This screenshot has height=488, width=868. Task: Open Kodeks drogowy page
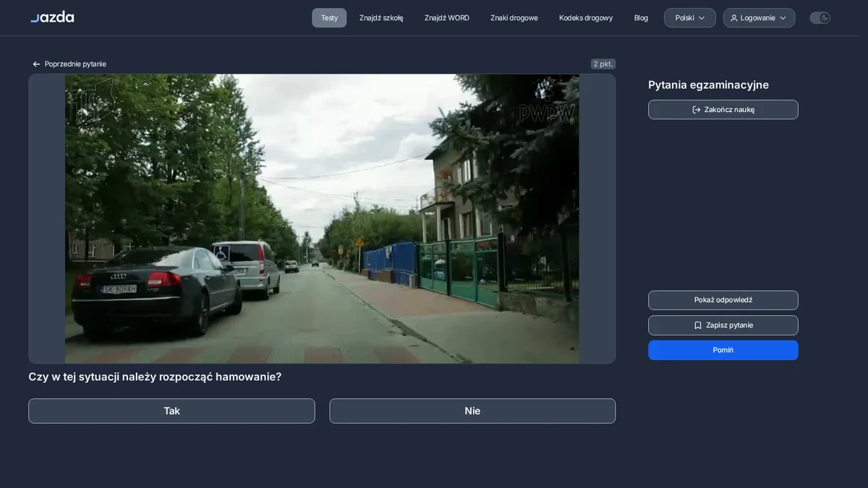[x=586, y=18]
